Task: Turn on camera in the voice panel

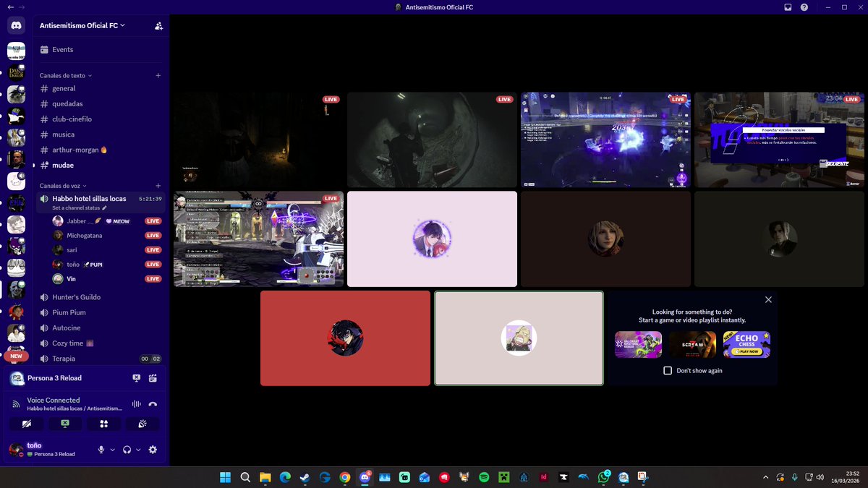Action: point(27,424)
